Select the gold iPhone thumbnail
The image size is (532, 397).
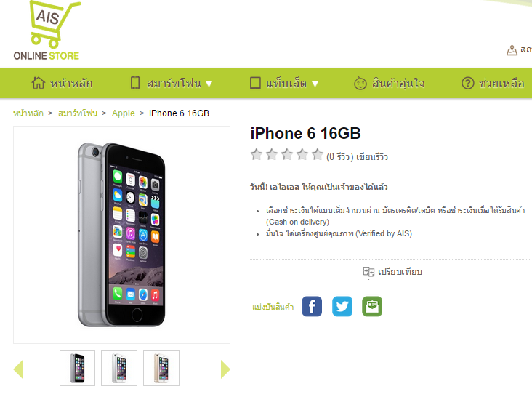click(161, 368)
